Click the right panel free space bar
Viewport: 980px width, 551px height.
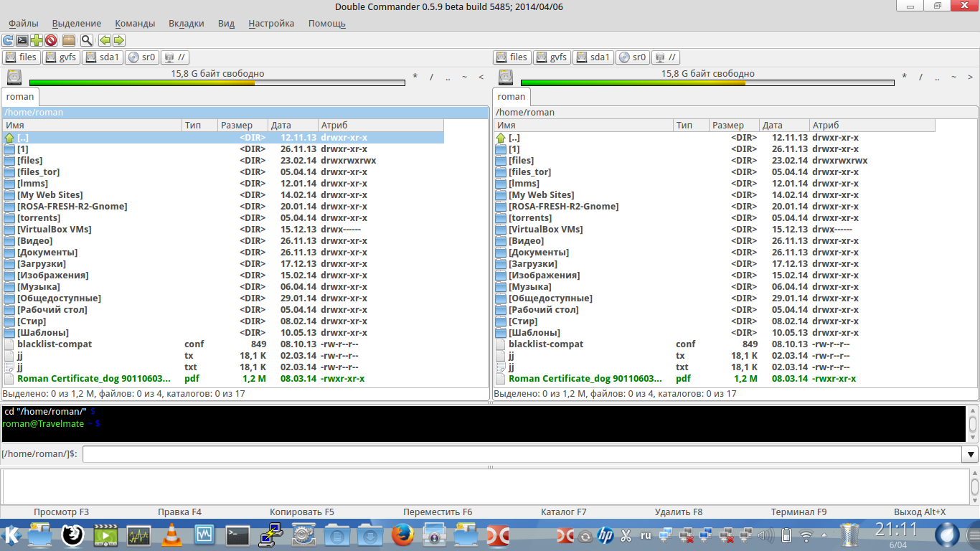pyautogui.click(x=707, y=83)
